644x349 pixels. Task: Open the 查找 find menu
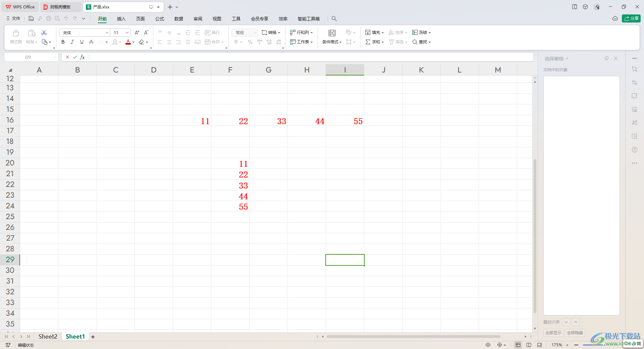pyautogui.click(x=421, y=42)
